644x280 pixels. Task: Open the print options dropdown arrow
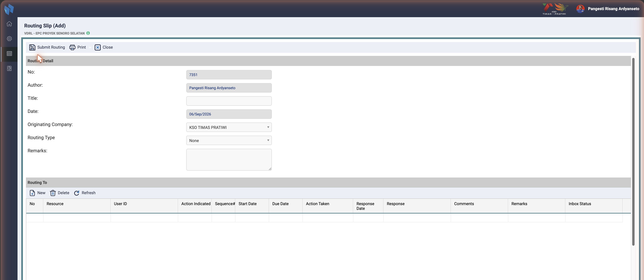[90, 47]
